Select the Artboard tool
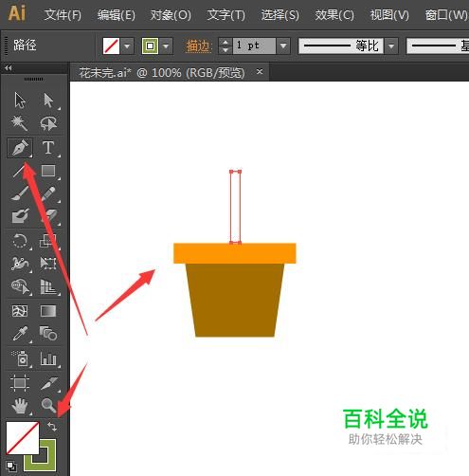The width and height of the screenshot is (469, 476). (x=20, y=383)
